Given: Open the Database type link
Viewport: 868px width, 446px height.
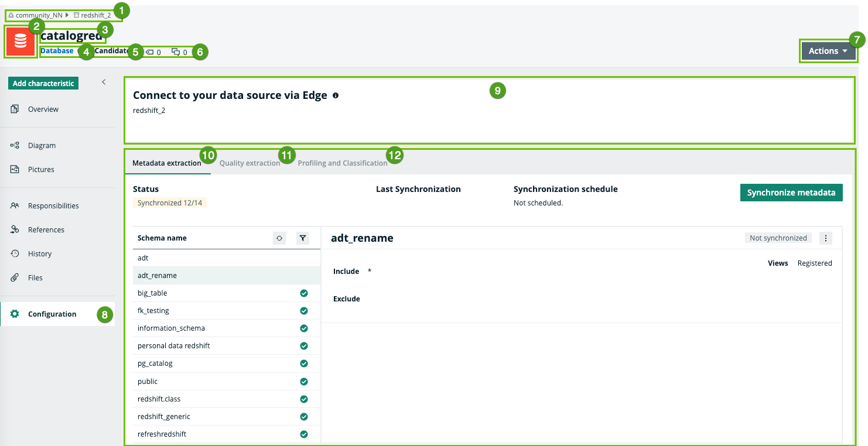Looking at the screenshot, I should click(x=57, y=51).
